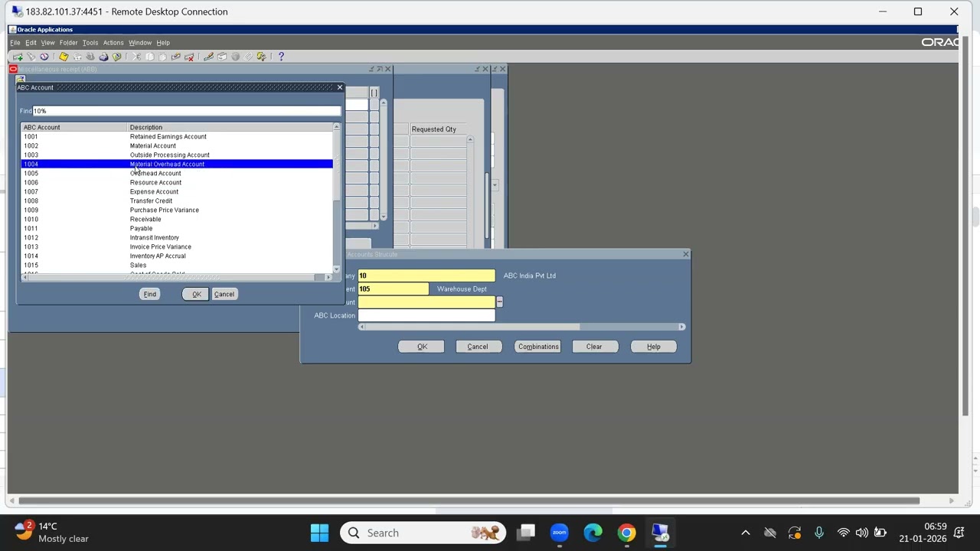Image resolution: width=980 pixels, height=551 pixels.
Task: Select row 1005 Overhead Account
Action: tap(177, 173)
